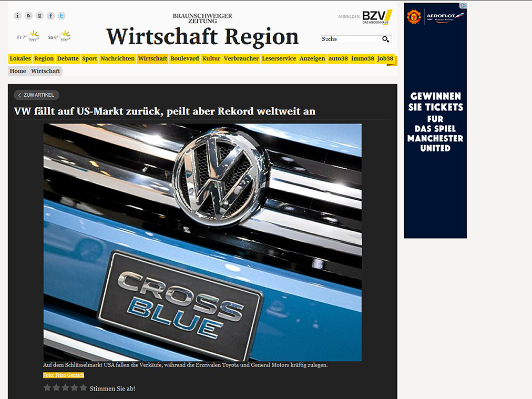Open the Nachrichten section
This screenshot has width=532, height=399.
coord(117,58)
